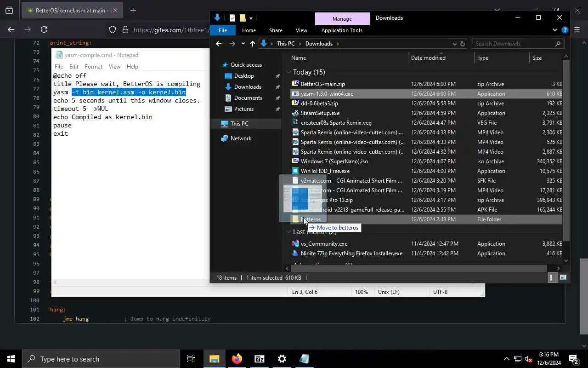Switch Explorer to large thumbnails view icon

click(x=563, y=277)
